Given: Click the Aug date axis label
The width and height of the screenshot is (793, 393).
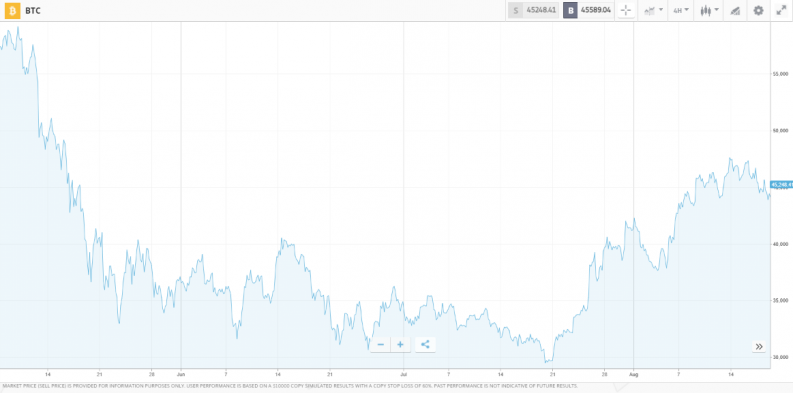Looking at the screenshot, I should [x=634, y=375].
